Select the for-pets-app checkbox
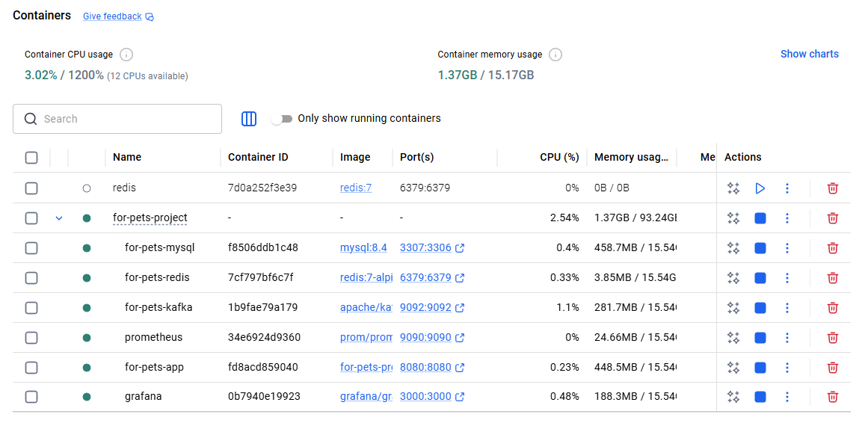Image resolution: width=868 pixels, height=429 pixels. click(x=31, y=367)
